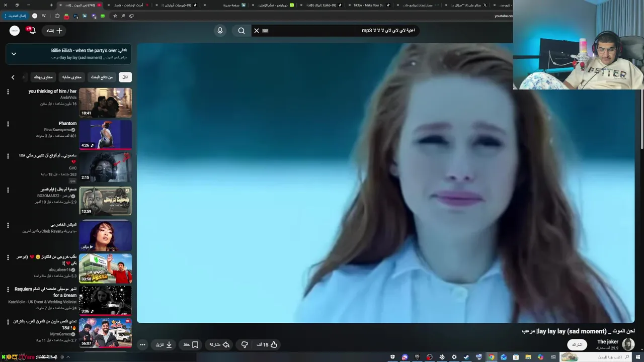The image size is (644, 362).
Task: Select 'من نتائج البحث' filter chip
Action: click(x=102, y=77)
